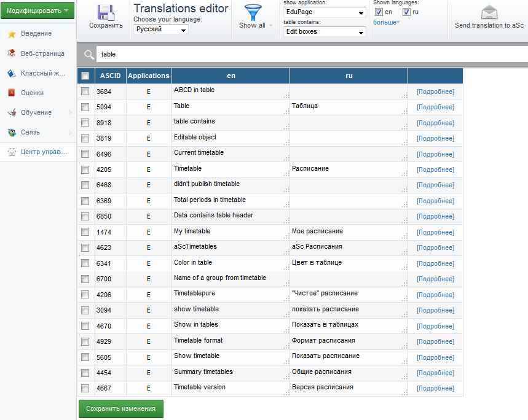Open Классный ж… in the sidebar

[43, 73]
